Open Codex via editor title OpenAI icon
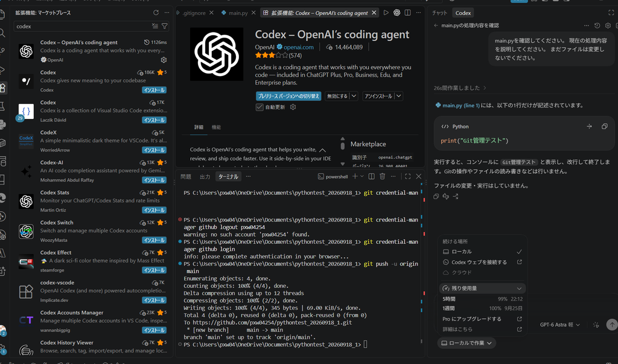The width and height of the screenshot is (618, 364). (397, 13)
